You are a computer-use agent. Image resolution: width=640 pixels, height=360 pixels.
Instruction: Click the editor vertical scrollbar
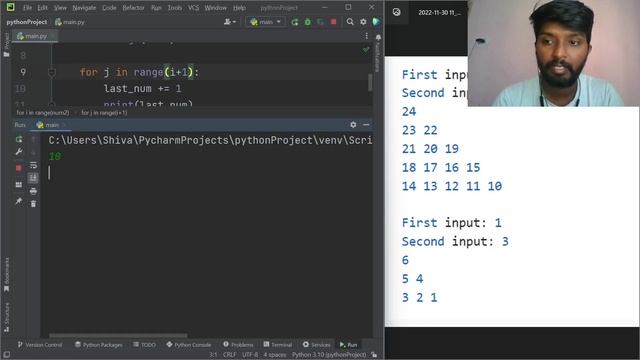click(370, 82)
